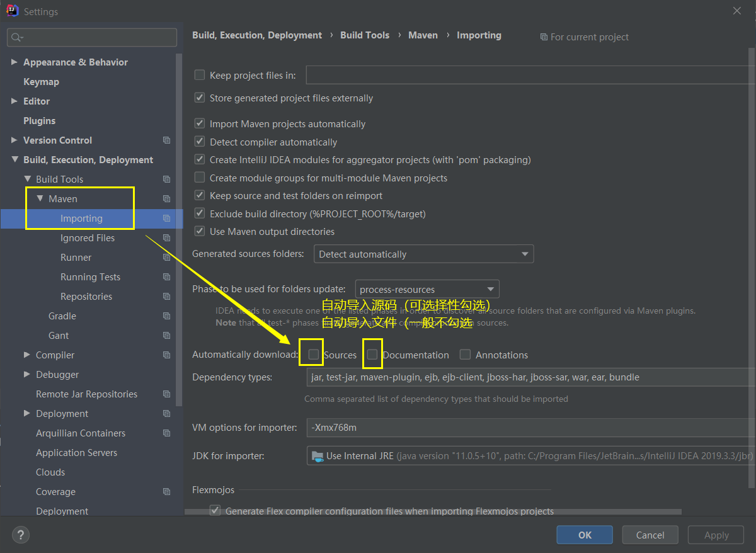Click project-level icon beside Maven
This screenshot has height=553, width=756.
point(166,199)
